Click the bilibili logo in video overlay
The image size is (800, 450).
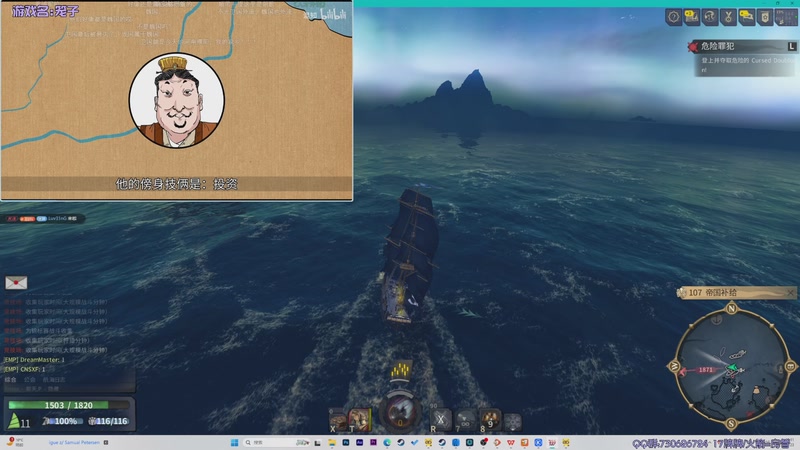tap(333, 14)
